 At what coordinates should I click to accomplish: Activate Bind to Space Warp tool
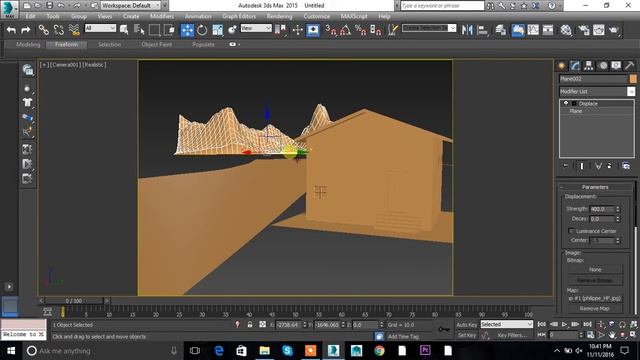(x=74, y=30)
